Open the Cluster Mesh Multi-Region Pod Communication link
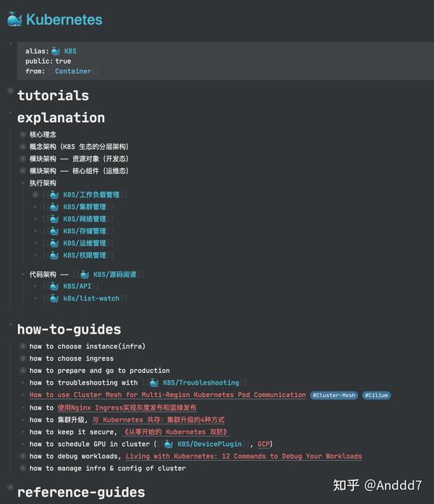This screenshot has height=504, width=434. click(168, 395)
